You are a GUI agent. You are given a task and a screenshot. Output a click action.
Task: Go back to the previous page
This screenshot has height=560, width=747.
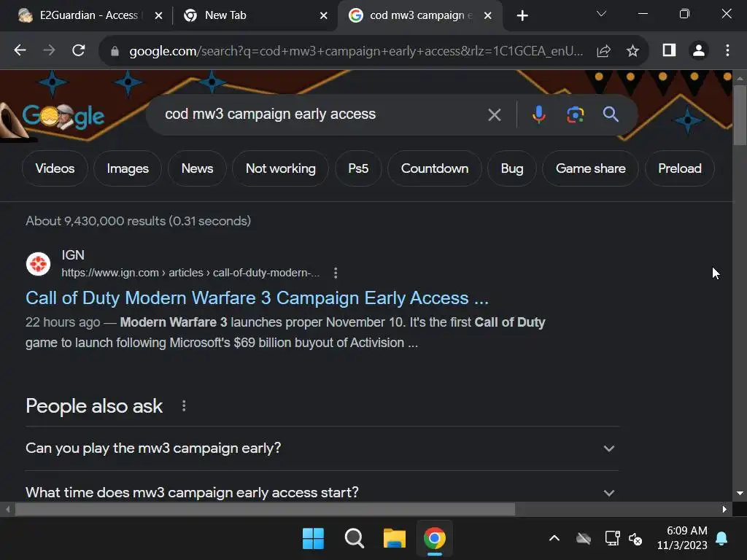[x=20, y=50]
